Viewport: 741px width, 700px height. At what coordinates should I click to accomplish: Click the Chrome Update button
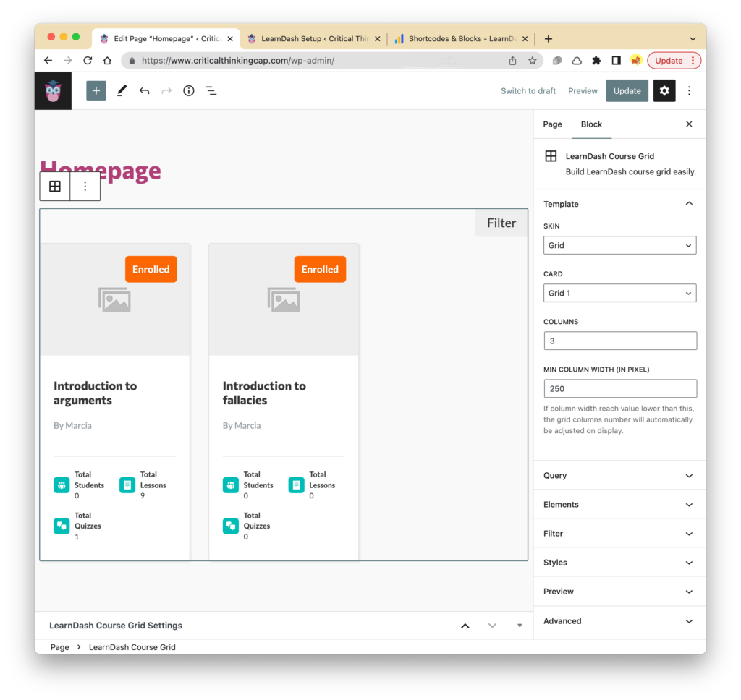(x=674, y=61)
